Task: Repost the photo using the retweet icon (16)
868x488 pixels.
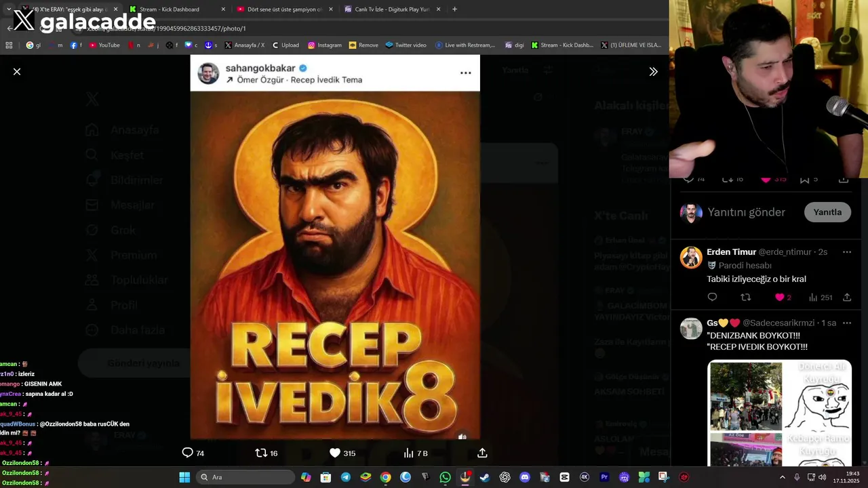Action: coord(267,453)
